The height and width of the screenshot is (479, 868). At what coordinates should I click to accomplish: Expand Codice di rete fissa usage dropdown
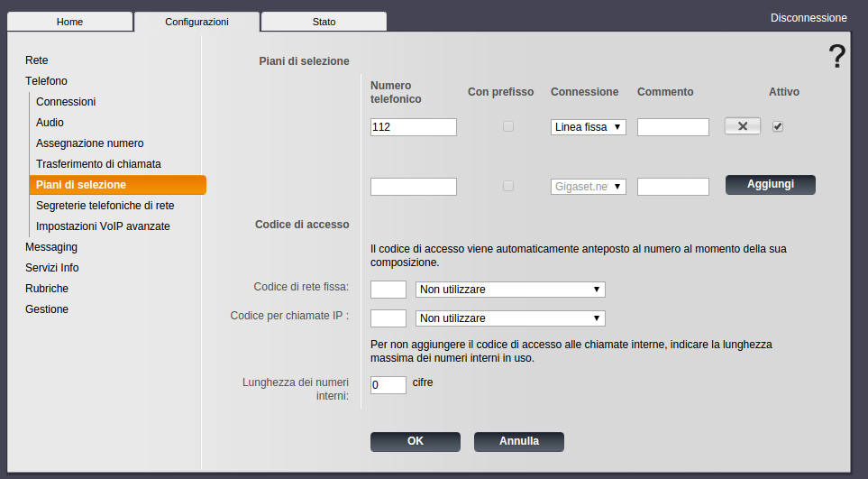(x=509, y=290)
